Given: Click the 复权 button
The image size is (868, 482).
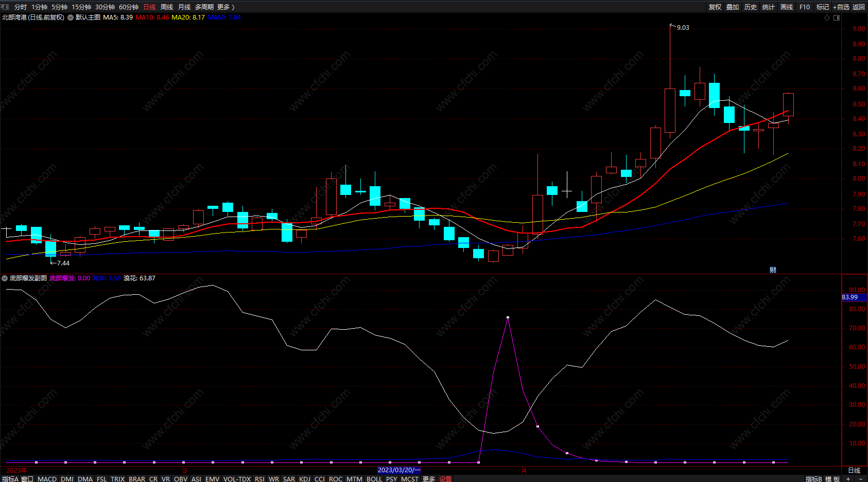Looking at the screenshot, I should tap(715, 7).
